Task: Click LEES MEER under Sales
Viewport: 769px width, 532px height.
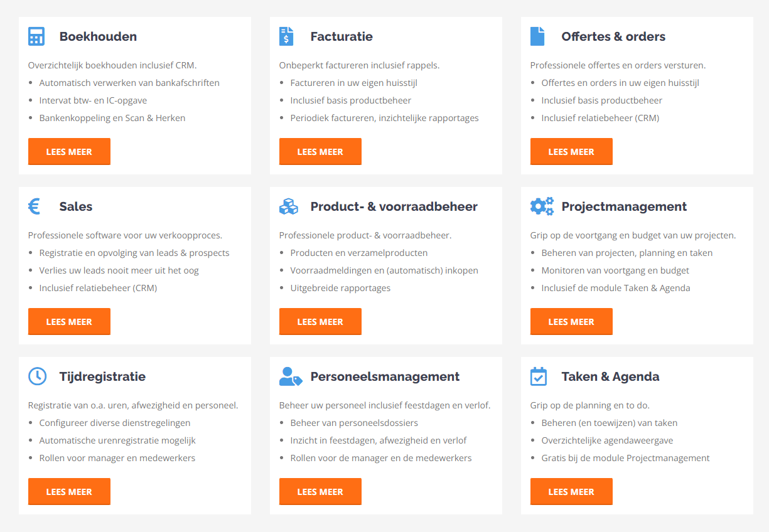Action: pos(69,321)
